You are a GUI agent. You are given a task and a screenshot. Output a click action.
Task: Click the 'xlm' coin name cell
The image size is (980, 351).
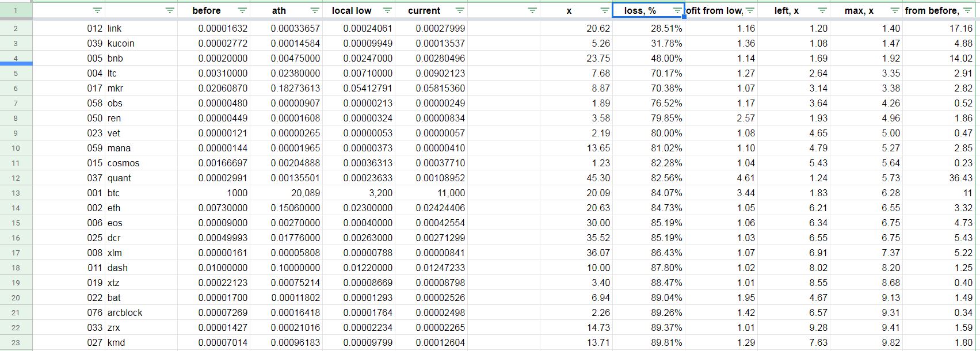141,253
